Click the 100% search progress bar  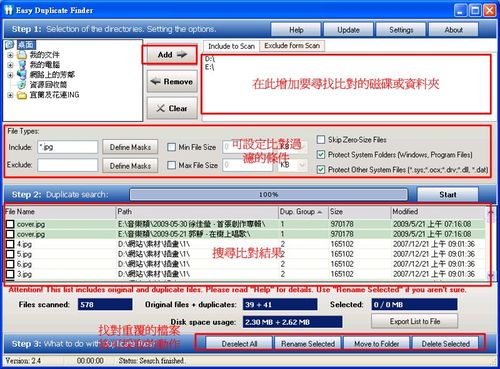(269, 195)
